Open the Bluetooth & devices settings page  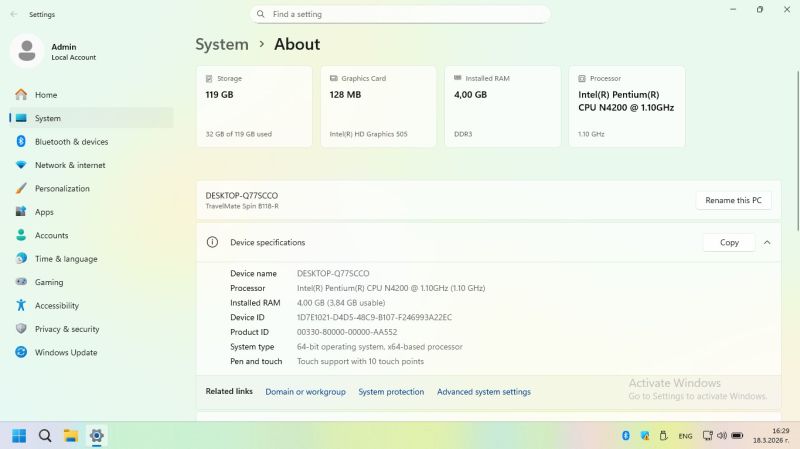click(x=70, y=142)
